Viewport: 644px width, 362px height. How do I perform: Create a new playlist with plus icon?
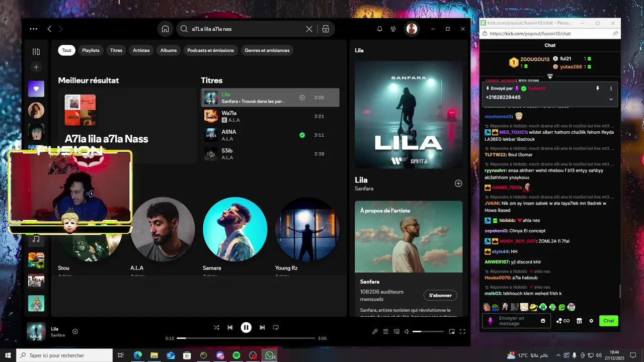[36, 67]
